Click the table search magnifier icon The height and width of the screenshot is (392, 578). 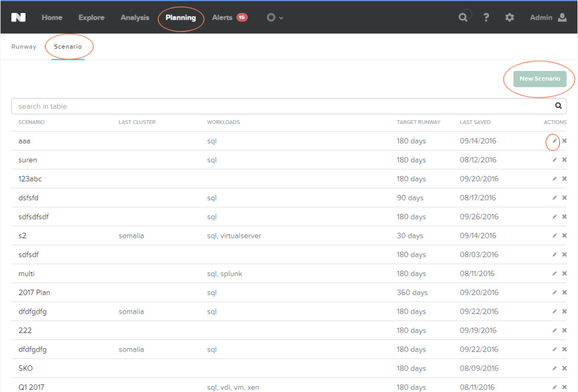pos(558,106)
